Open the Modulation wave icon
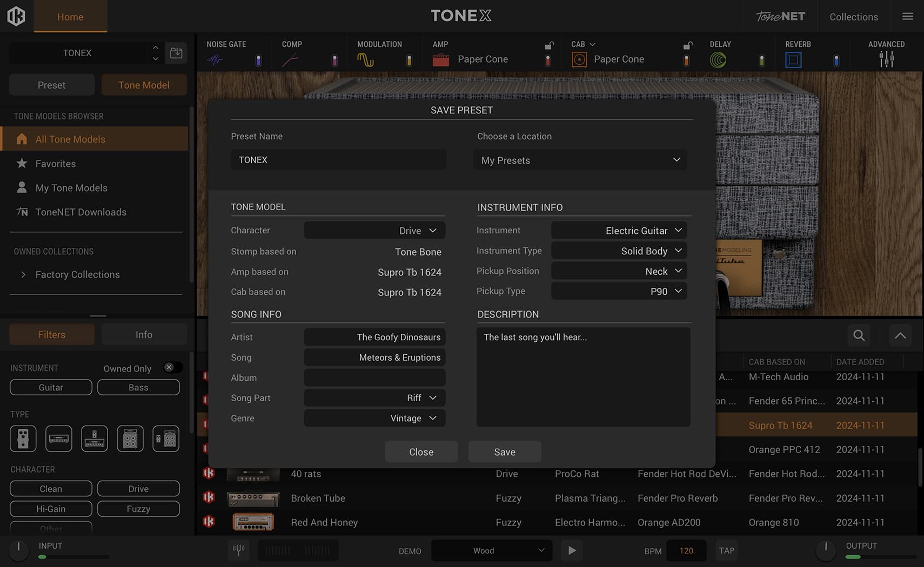 click(x=365, y=60)
